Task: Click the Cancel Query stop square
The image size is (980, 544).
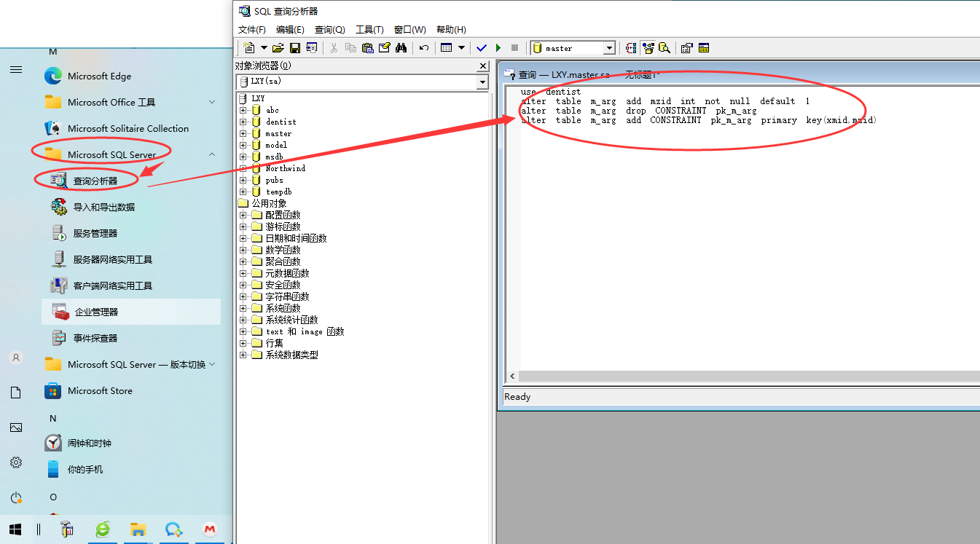Action: (514, 48)
